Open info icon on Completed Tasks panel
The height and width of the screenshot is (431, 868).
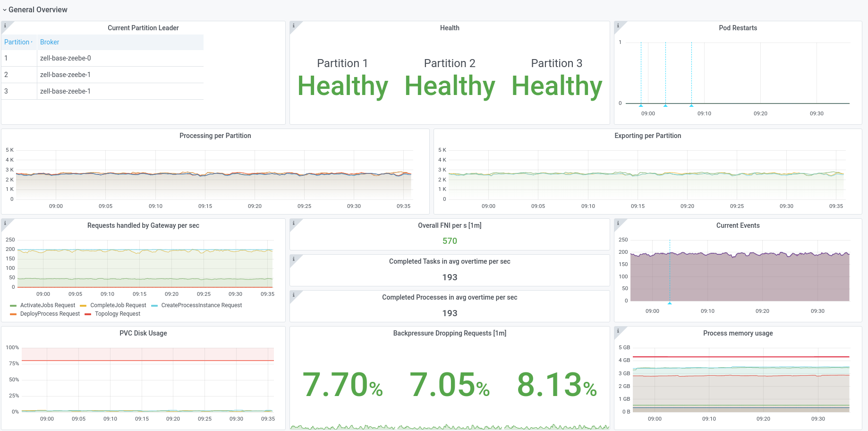point(294,259)
